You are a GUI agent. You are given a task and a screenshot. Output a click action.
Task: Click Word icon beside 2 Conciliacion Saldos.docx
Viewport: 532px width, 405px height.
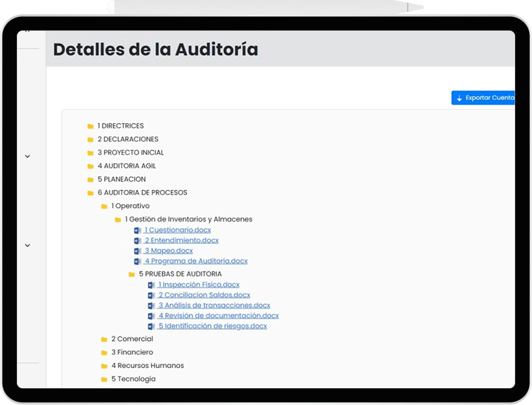[151, 295]
